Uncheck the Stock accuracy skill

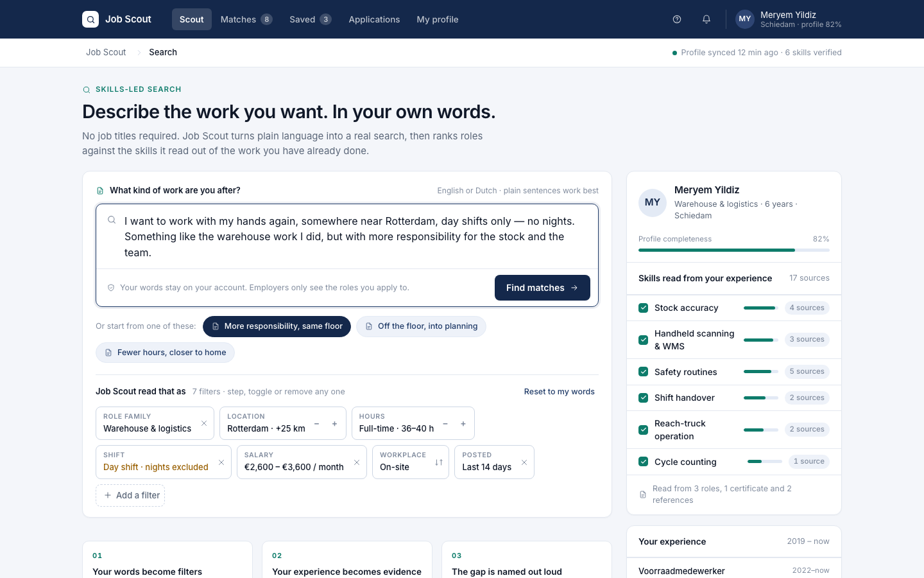[644, 308]
